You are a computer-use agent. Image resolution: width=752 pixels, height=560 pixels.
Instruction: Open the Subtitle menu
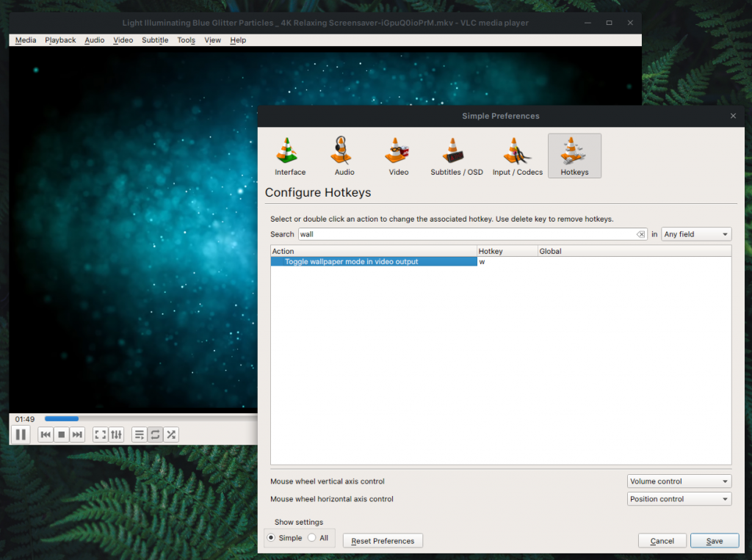pyautogui.click(x=155, y=40)
